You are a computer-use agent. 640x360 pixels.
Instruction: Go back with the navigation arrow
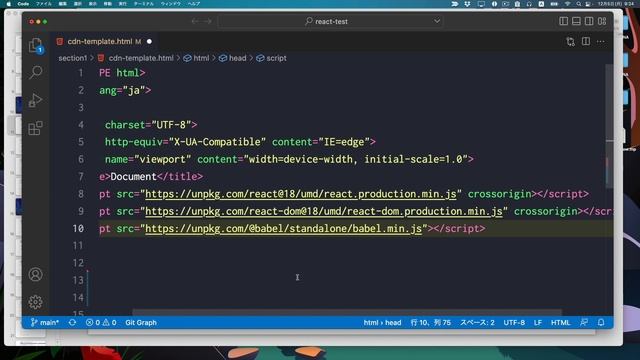click(196, 21)
